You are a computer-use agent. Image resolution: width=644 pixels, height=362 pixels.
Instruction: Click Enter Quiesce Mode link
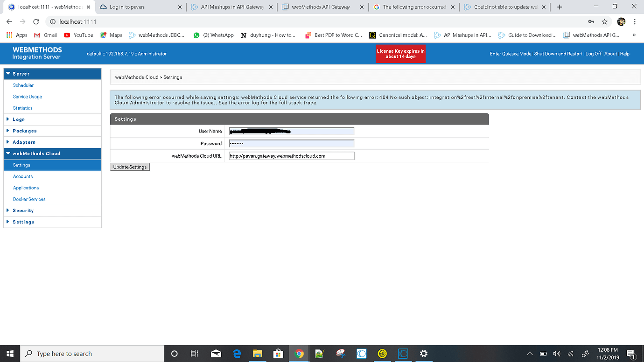511,54
